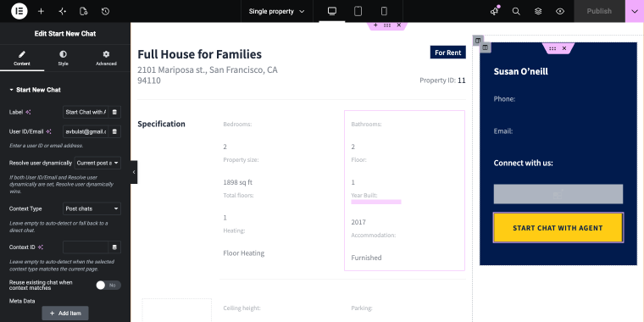Screen dimensions: 644x322
Task: Switch to tablet preview mode
Action: 358,12
